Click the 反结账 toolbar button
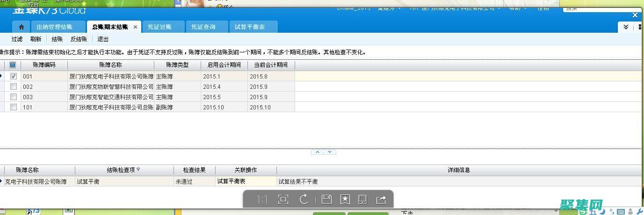Image resolution: width=644 pixels, height=215 pixels. click(79, 39)
